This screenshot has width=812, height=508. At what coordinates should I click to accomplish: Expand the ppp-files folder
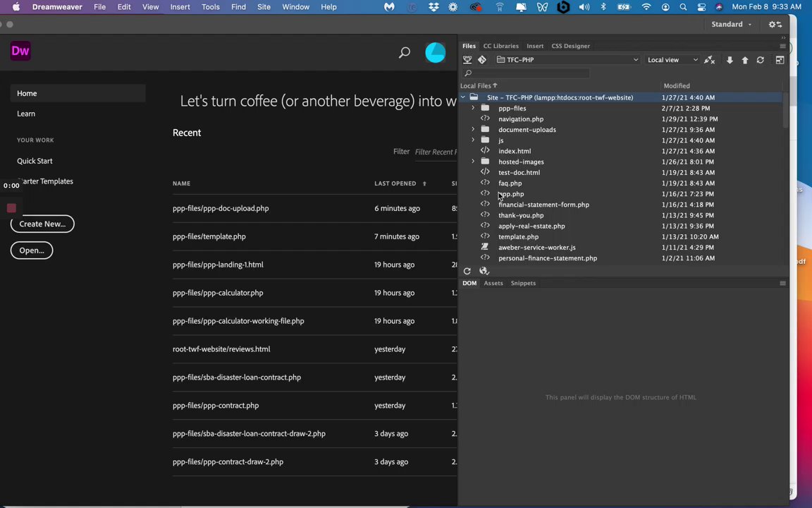473,109
